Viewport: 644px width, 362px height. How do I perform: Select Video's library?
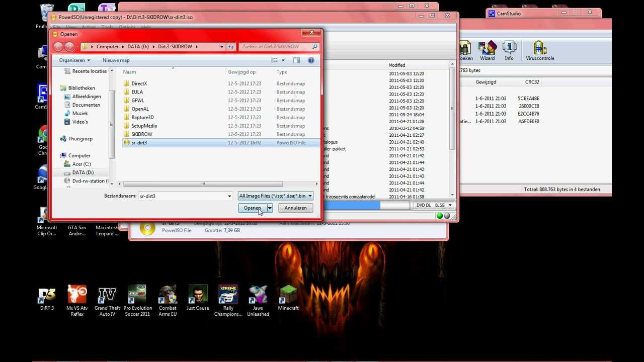(x=79, y=122)
